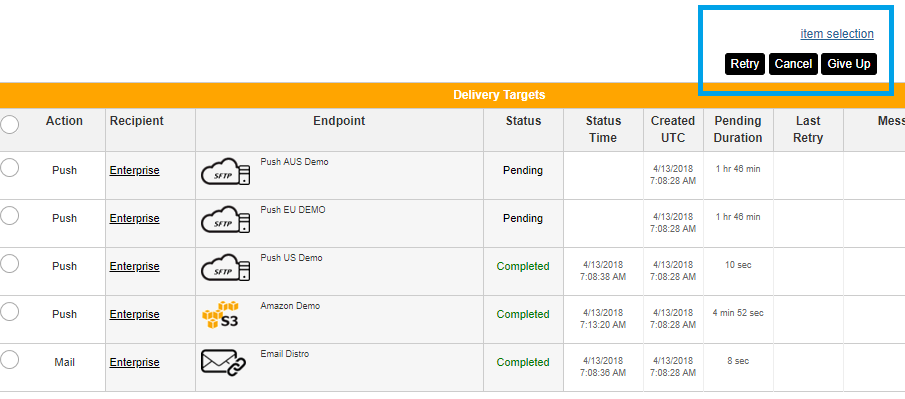Open the Enterprise link in the Mail row

[x=134, y=363]
